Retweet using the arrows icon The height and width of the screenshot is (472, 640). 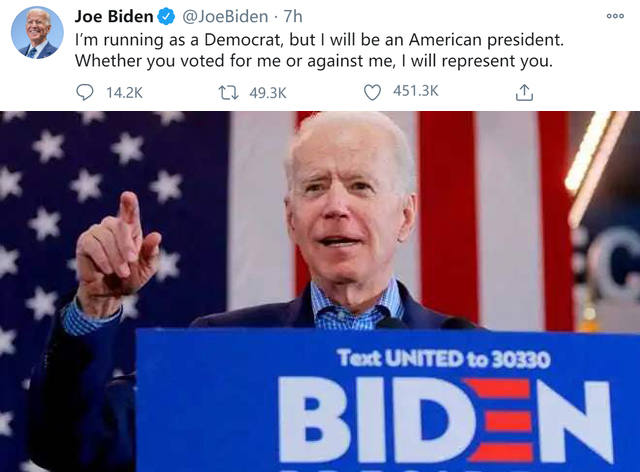[229, 92]
